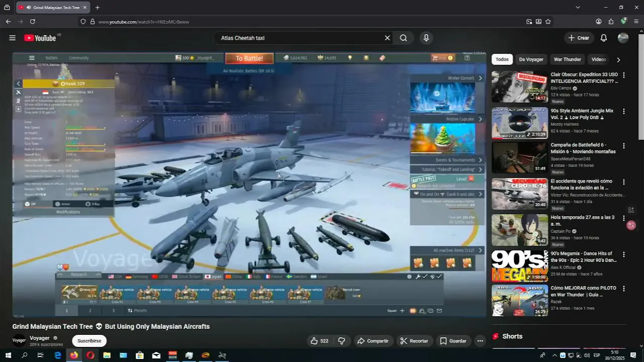644x362 pixels.
Task: Open Campaña de Battlefield 6 video thumbnail
Action: (520, 157)
